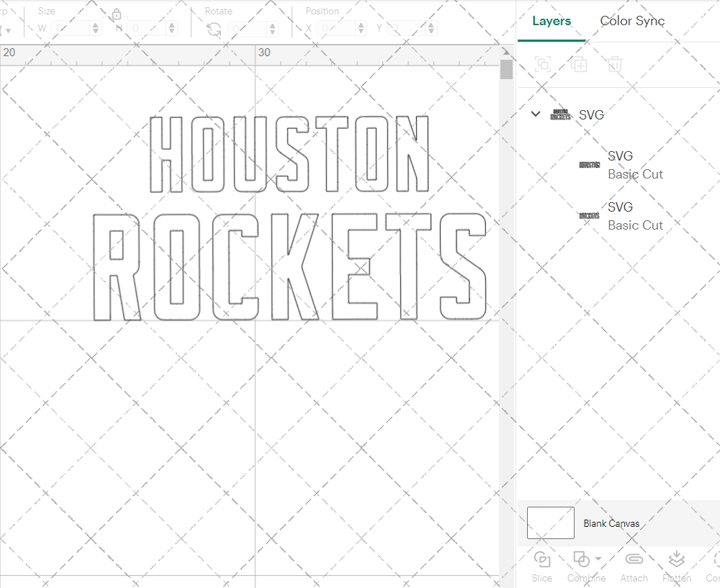This screenshot has width=720, height=588.
Task: Click the Blank Canvas swatch
Action: pyautogui.click(x=551, y=523)
